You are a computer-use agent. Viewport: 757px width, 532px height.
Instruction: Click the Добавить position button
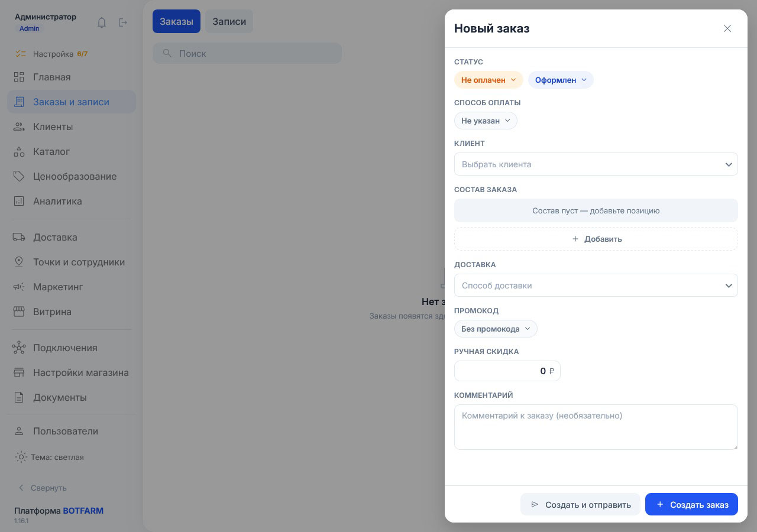pos(596,239)
